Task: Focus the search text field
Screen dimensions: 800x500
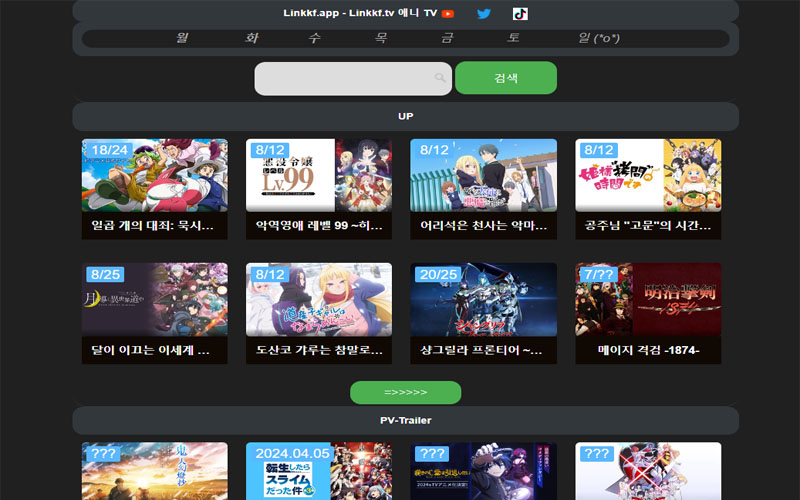Action: (345, 78)
